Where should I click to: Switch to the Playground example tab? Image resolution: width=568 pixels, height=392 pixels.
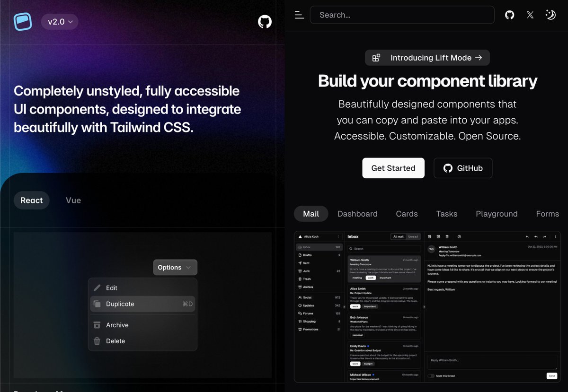497,214
